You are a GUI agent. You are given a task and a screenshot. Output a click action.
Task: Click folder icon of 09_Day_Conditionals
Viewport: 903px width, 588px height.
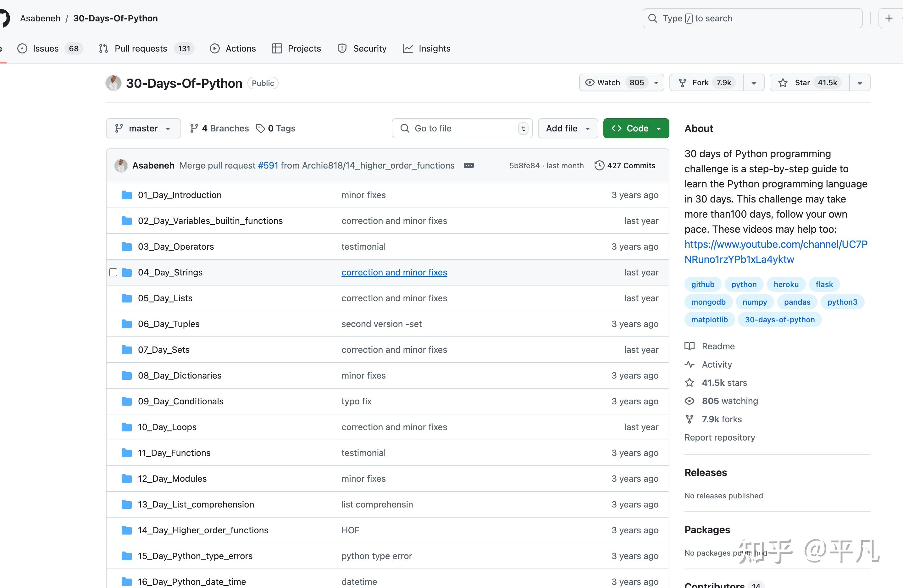(x=126, y=401)
